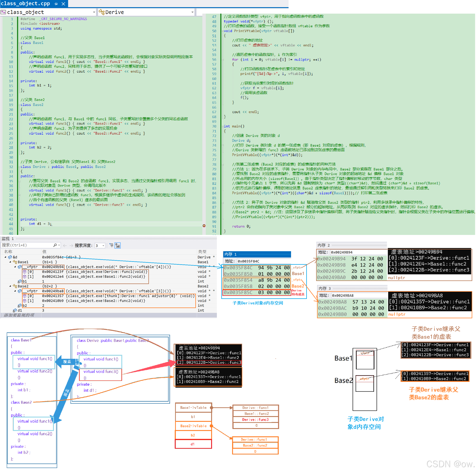
Task: Click the pin filter icon in Watch toolbar
Action: pos(111,245)
